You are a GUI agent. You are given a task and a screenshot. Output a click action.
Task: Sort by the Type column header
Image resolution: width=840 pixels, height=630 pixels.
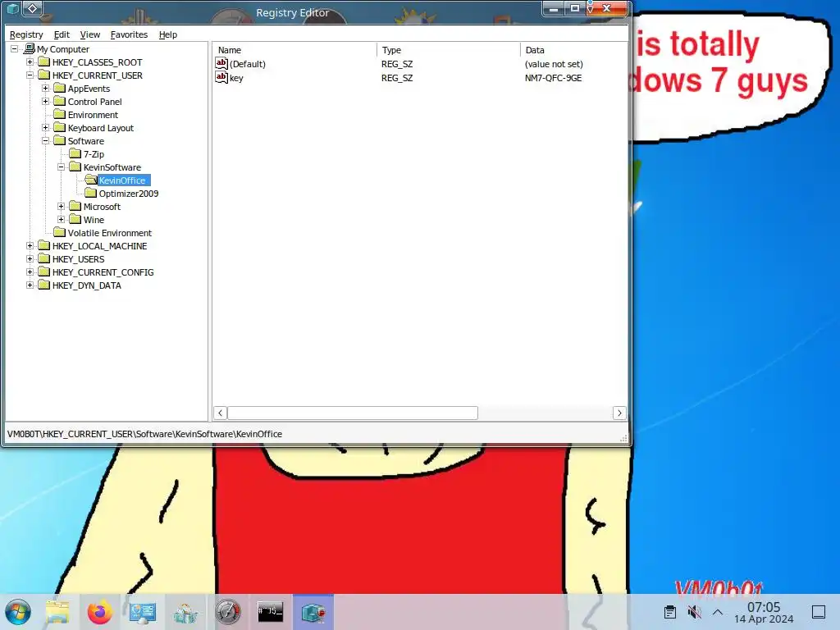449,50
